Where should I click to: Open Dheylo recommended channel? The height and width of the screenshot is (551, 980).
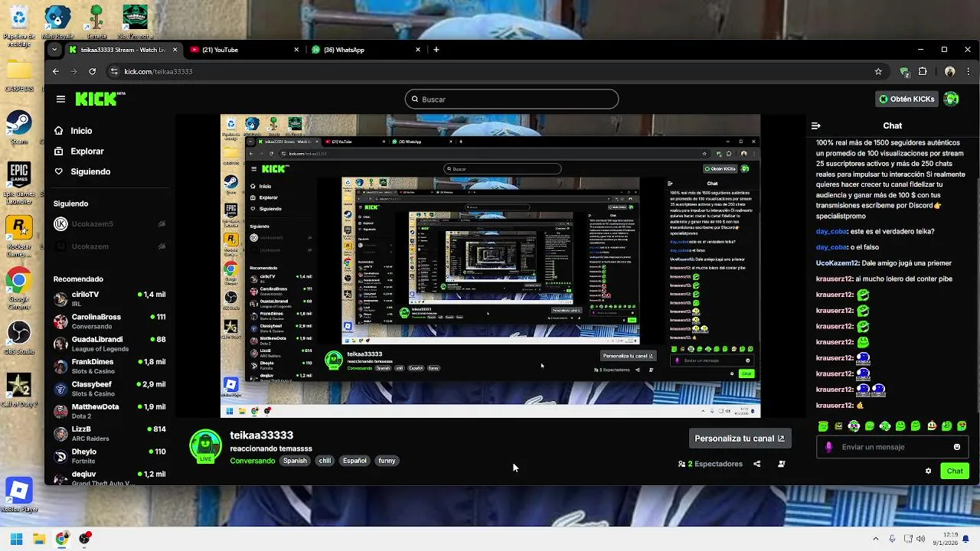tap(109, 456)
